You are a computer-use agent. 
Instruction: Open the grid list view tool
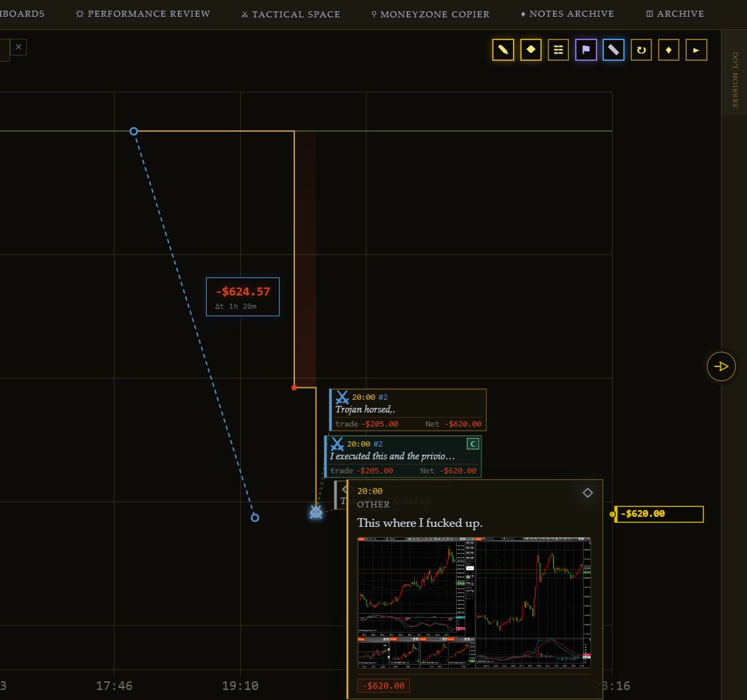click(558, 50)
